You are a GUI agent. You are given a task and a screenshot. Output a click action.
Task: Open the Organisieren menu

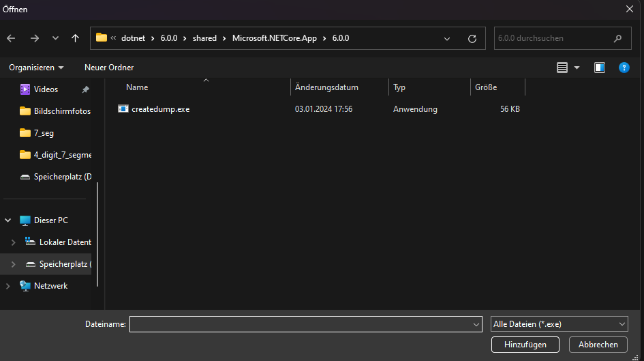point(36,68)
